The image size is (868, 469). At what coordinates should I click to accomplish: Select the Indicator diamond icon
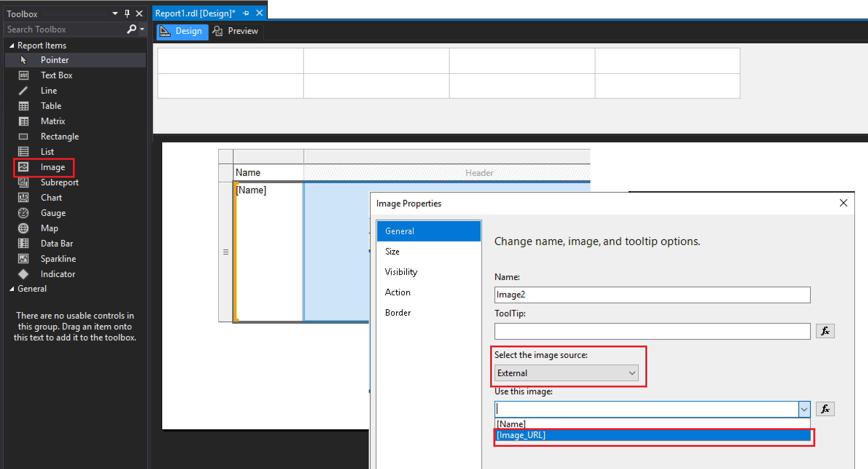click(23, 274)
